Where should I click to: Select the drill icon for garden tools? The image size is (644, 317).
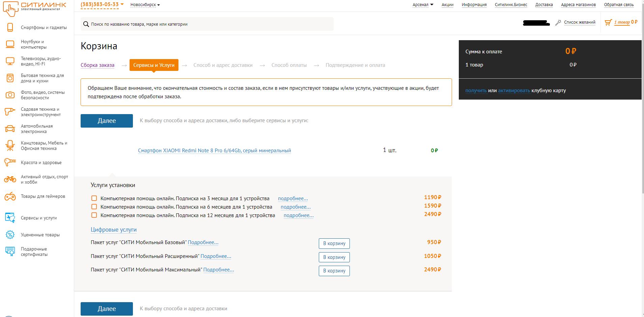click(x=10, y=112)
